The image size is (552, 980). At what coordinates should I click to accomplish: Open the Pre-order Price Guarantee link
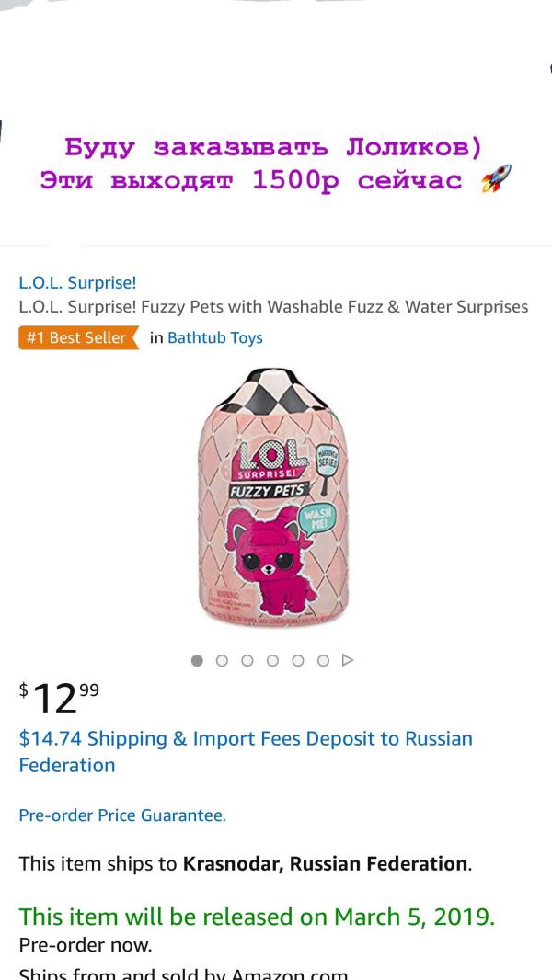pyautogui.click(x=122, y=815)
